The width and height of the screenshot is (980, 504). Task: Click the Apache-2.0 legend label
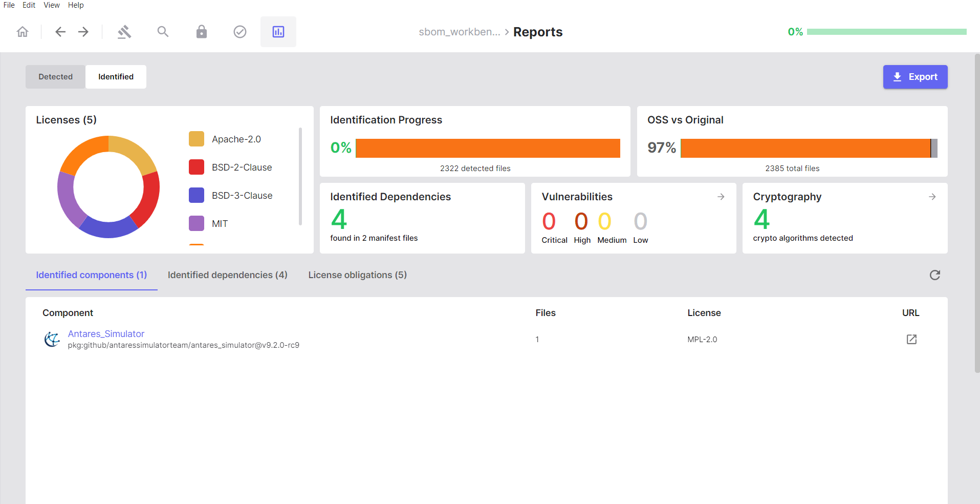click(236, 139)
